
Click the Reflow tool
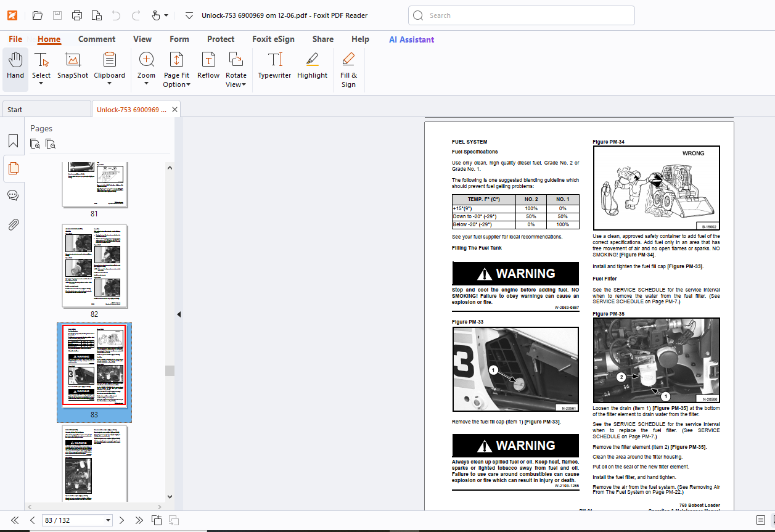(208, 66)
